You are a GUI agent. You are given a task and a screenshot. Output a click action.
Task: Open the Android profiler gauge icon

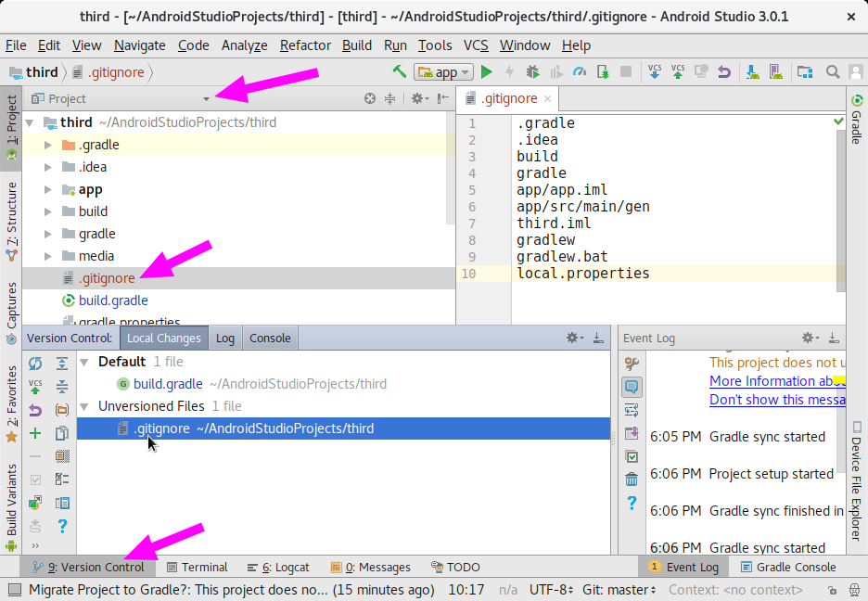pos(580,72)
